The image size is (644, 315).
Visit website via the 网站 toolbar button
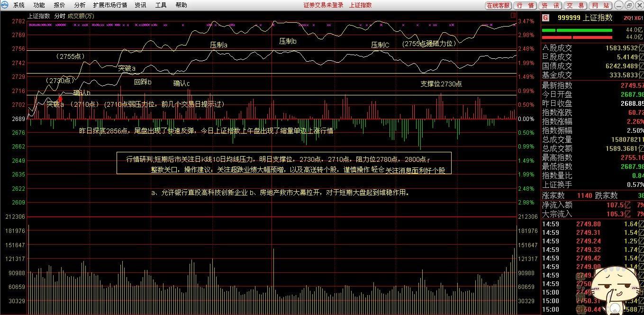(600, 5)
